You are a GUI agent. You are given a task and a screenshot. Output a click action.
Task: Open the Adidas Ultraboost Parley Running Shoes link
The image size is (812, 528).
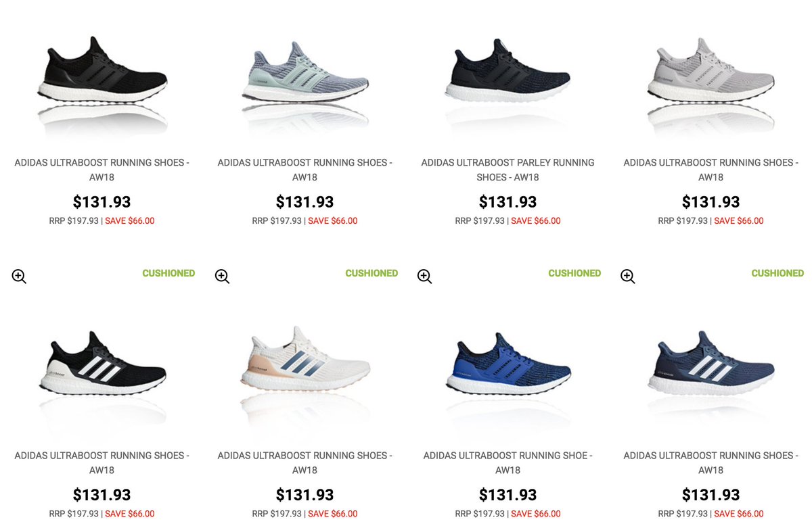coord(507,170)
